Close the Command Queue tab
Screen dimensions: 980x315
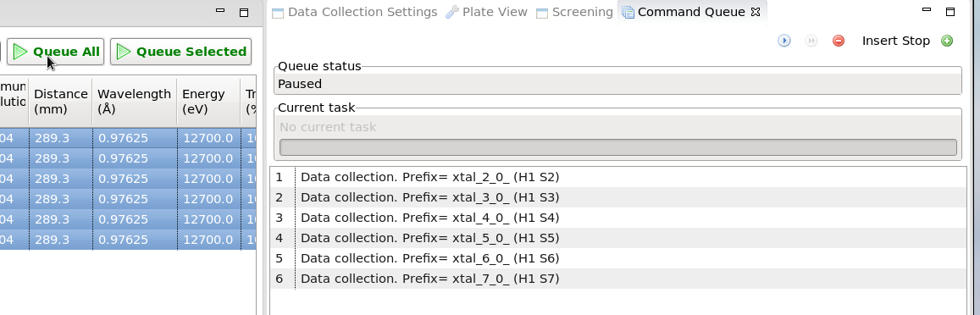[755, 12]
